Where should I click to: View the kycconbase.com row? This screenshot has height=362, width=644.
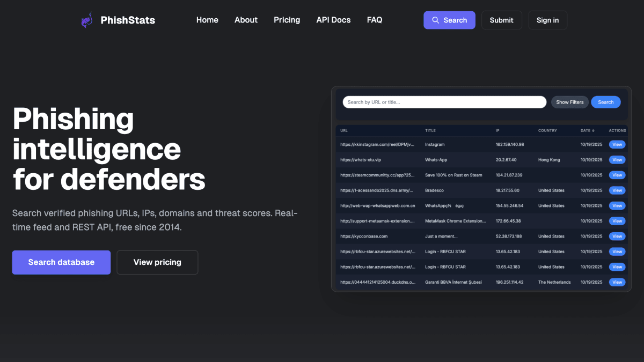[617, 236]
